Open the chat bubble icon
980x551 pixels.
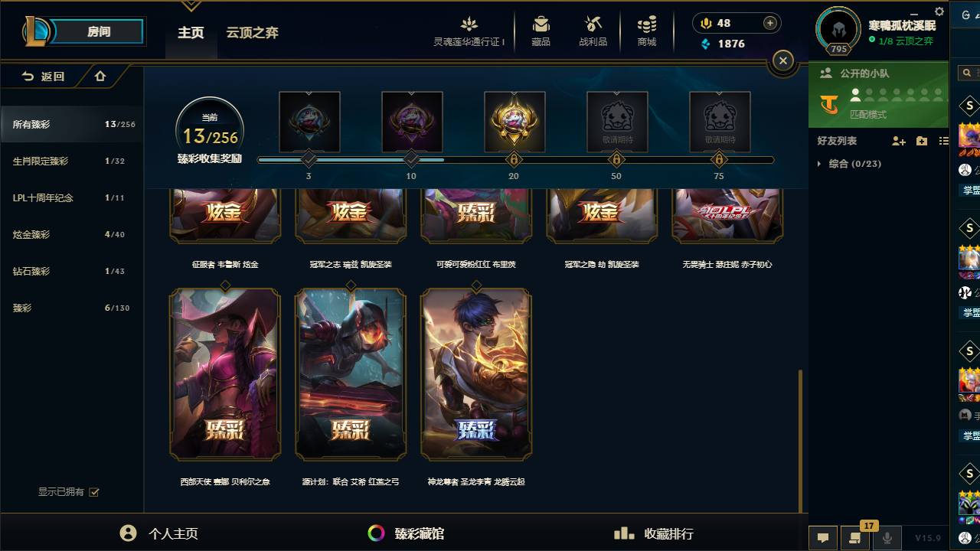click(x=823, y=537)
